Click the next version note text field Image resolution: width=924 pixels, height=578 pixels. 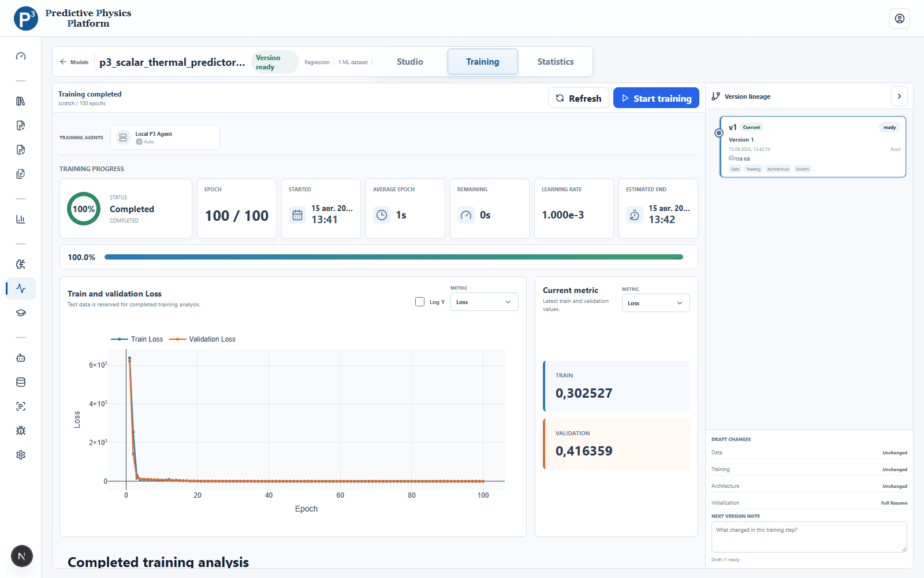[x=809, y=537]
